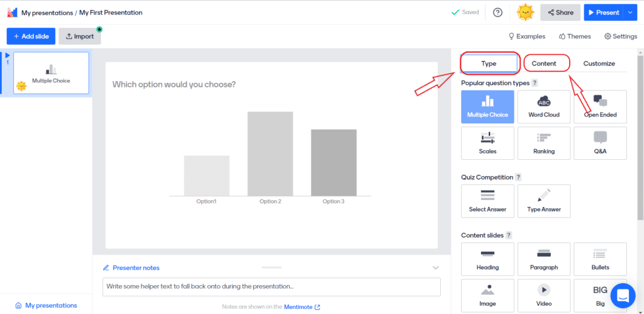The height and width of the screenshot is (314, 644).
Task: Select the Multiple Choice slide thumbnail
Action: (x=51, y=74)
